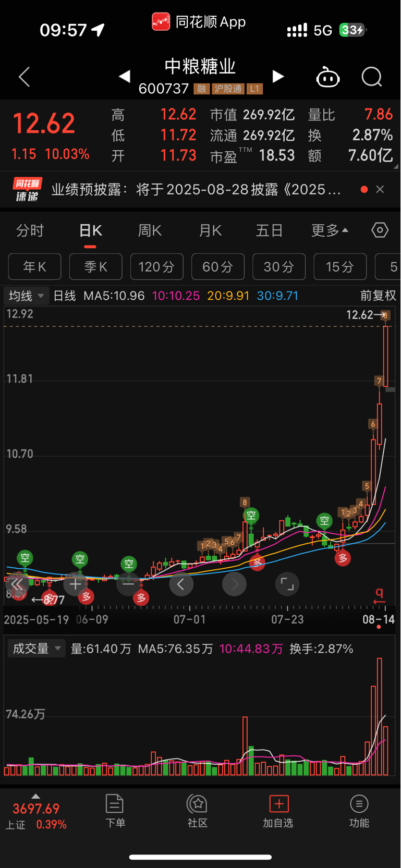Dismiss the 业绩预披露 news banner
This screenshot has height=868, width=401.
380,189
